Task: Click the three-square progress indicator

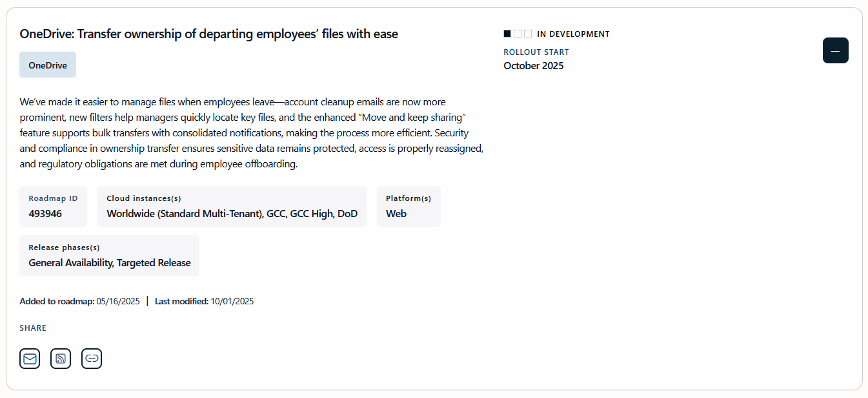Action: (518, 33)
